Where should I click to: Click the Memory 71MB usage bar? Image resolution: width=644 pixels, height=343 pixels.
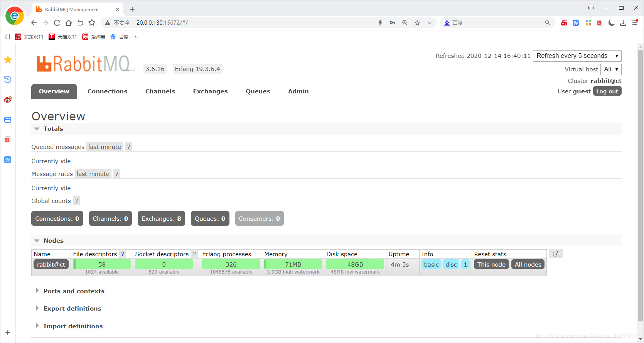coord(293,264)
